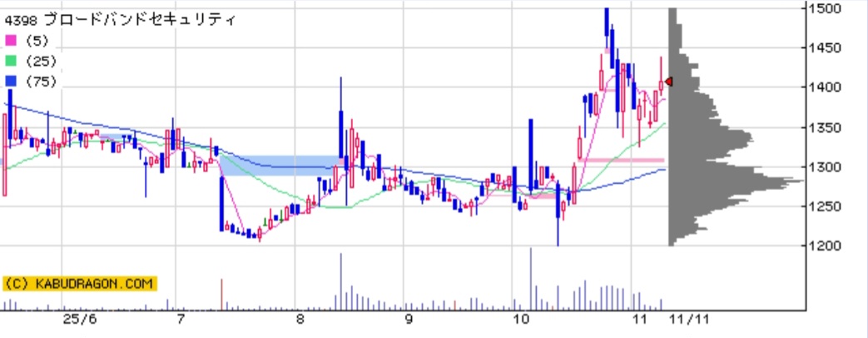This screenshot has height=338, width=868.
Task: Open the KABUDRAGON.COM copyright label
Action: (79, 284)
